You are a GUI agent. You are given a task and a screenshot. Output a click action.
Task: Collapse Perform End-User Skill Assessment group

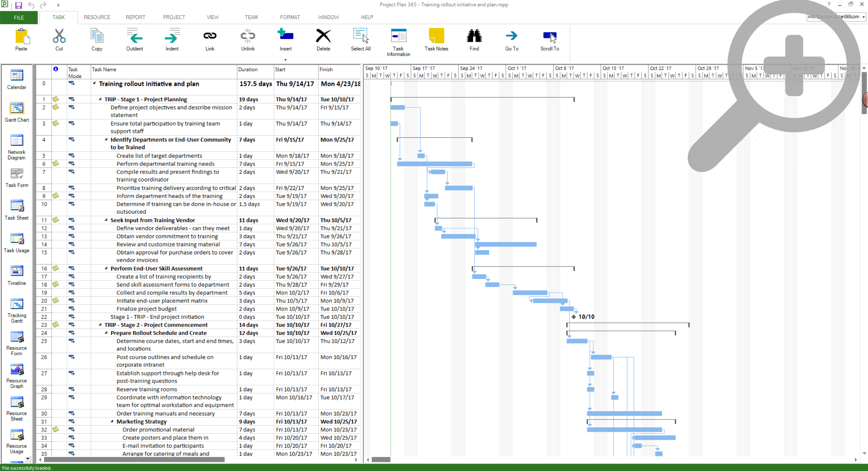(106, 268)
